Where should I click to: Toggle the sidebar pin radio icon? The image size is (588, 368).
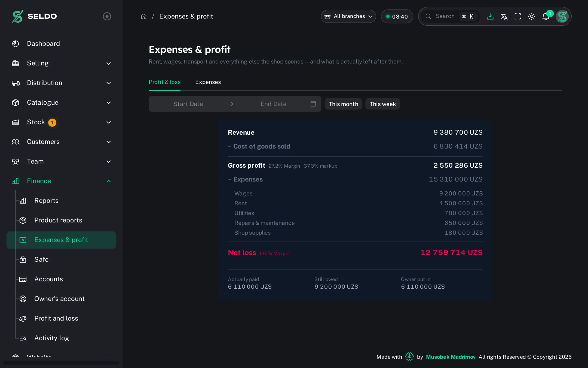[x=107, y=16]
